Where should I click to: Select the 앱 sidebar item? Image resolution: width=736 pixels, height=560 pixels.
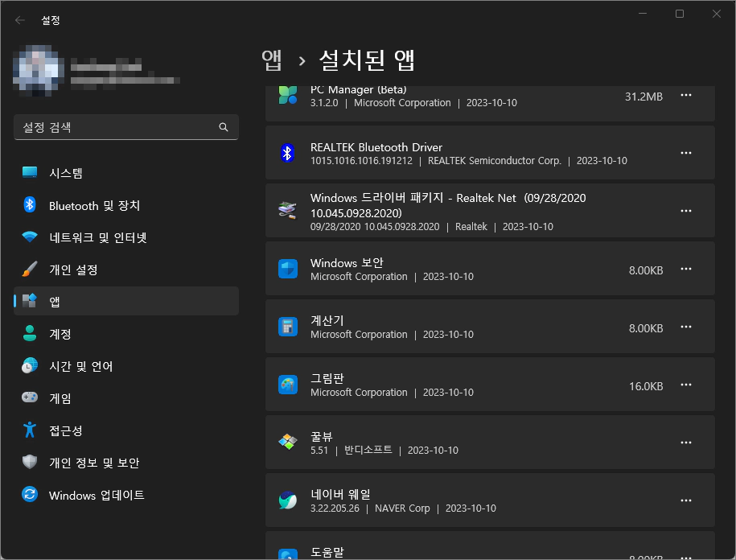125,302
